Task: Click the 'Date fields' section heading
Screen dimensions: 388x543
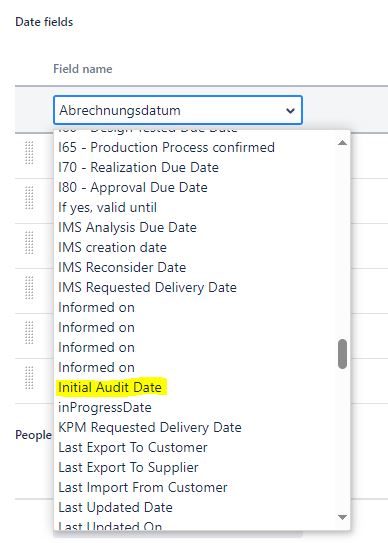Action: [x=44, y=22]
